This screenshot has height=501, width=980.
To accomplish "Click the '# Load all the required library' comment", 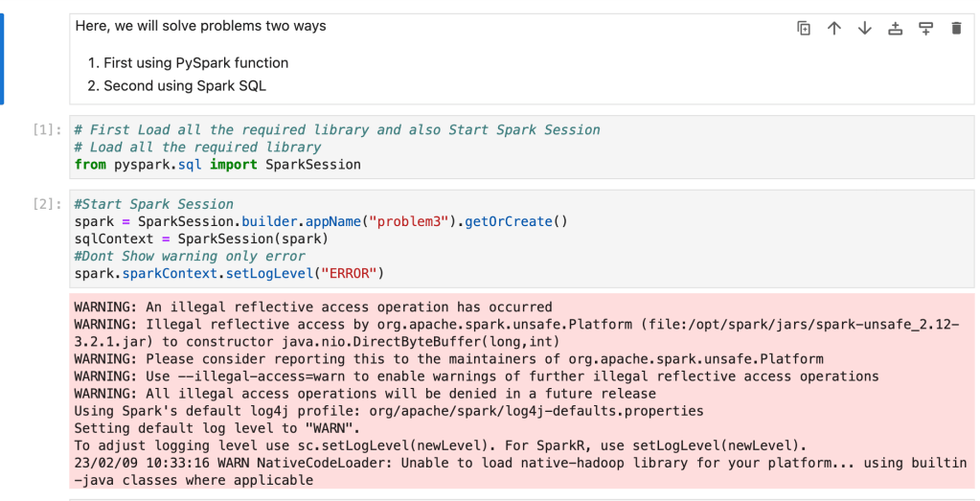I will (x=197, y=148).
